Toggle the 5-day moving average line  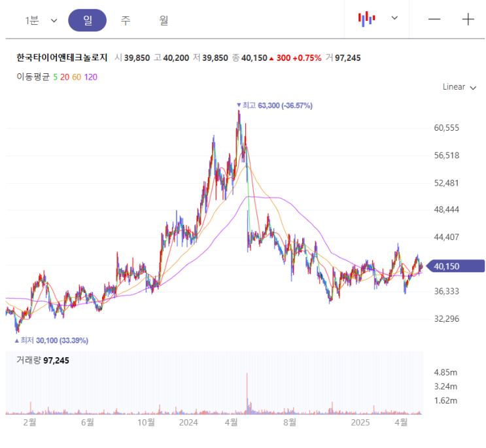point(55,77)
